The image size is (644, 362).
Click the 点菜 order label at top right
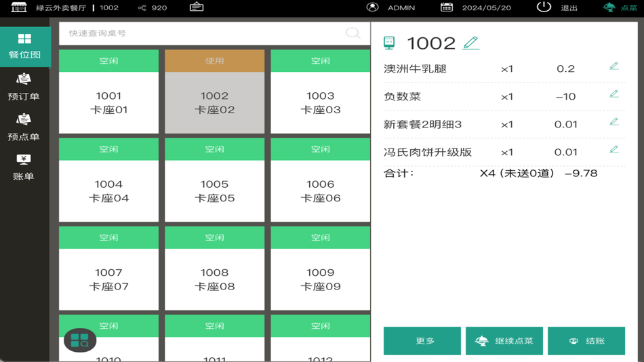[x=629, y=8]
